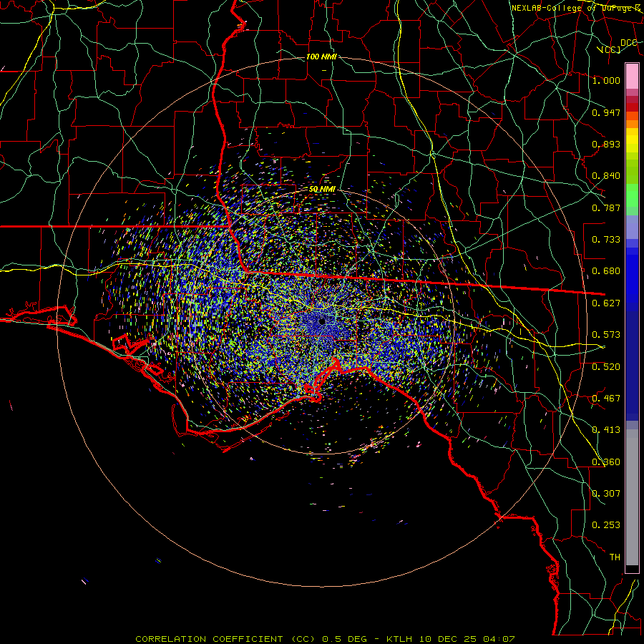Click the 50 NMI range ring label
Viewport: 644px width, 644px height.
point(322,189)
